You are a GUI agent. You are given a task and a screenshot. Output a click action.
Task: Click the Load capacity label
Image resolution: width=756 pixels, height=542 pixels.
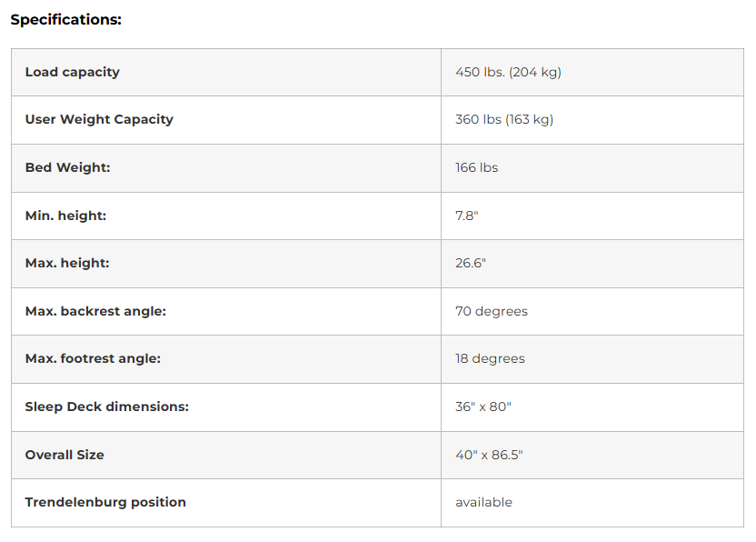tap(72, 72)
